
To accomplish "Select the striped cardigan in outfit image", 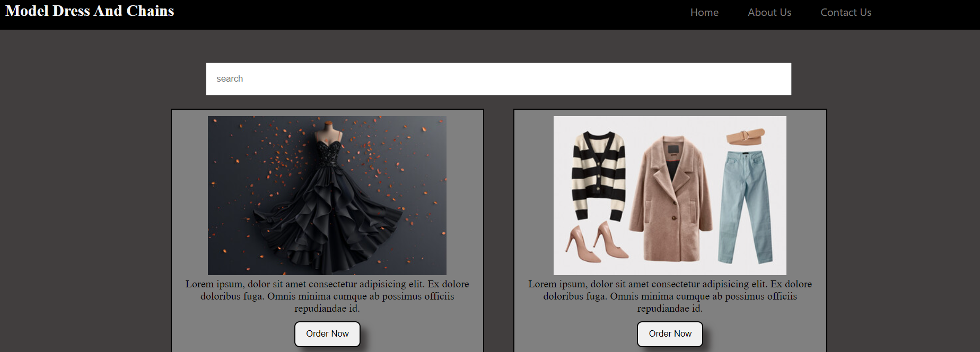I will coord(598,175).
